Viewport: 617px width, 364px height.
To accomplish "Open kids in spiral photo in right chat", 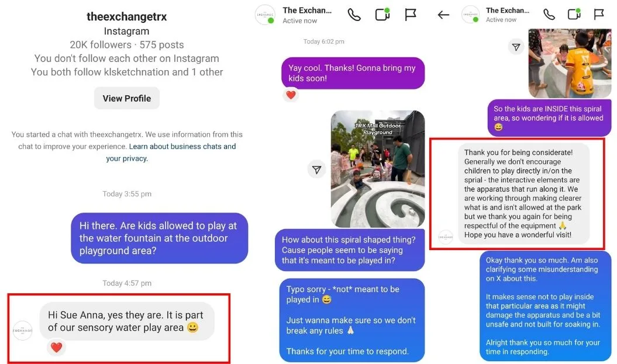I will pyautogui.click(x=570, y=63).
